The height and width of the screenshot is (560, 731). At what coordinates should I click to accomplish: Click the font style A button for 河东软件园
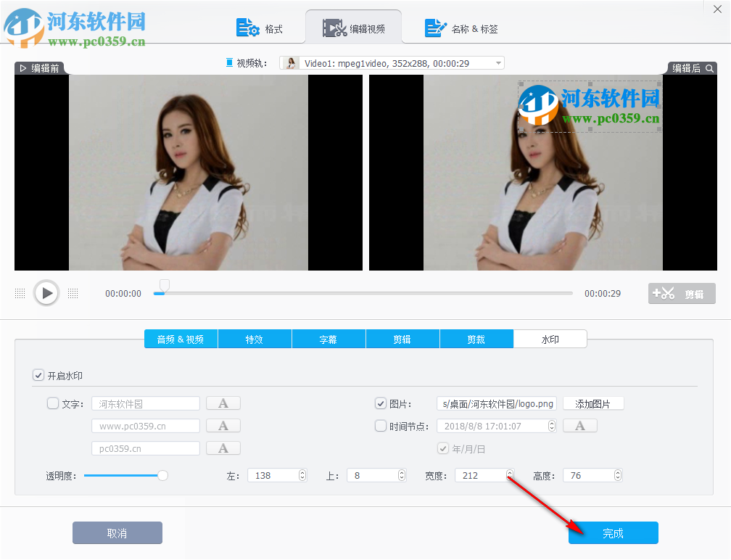(223, 403)
